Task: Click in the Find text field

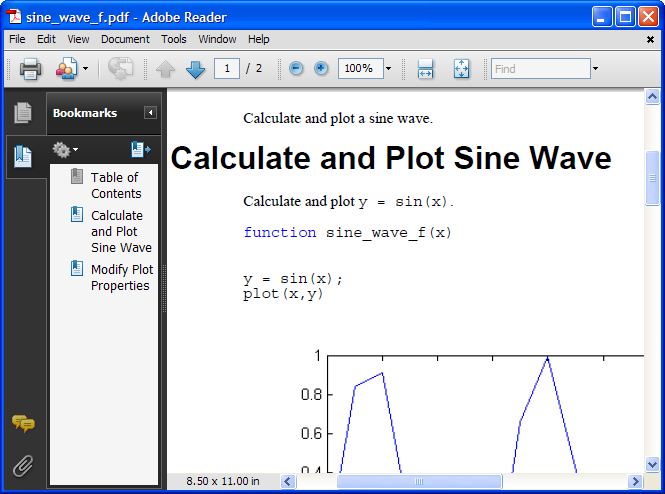Action: point(540,69)
